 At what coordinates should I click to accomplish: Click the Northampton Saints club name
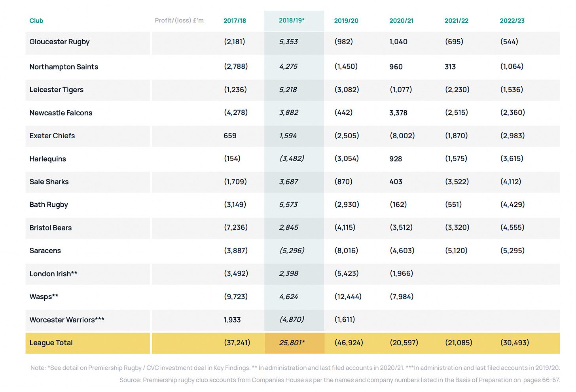coord(64,67)
